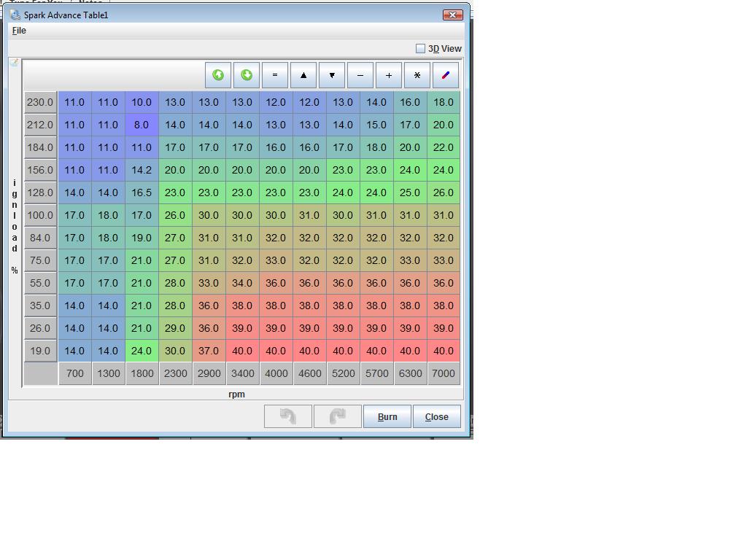Select the 100.0 load row header
This screenshot has height=560, width=747.
(41, 215)
